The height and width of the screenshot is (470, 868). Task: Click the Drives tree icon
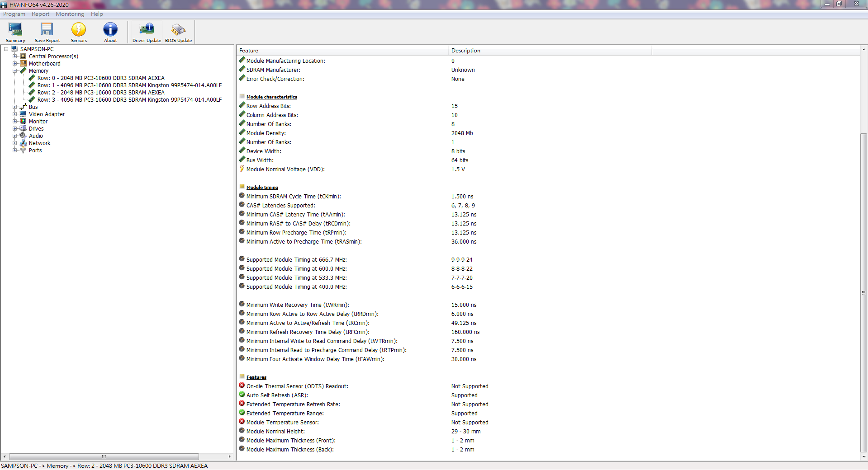[23, 128]
